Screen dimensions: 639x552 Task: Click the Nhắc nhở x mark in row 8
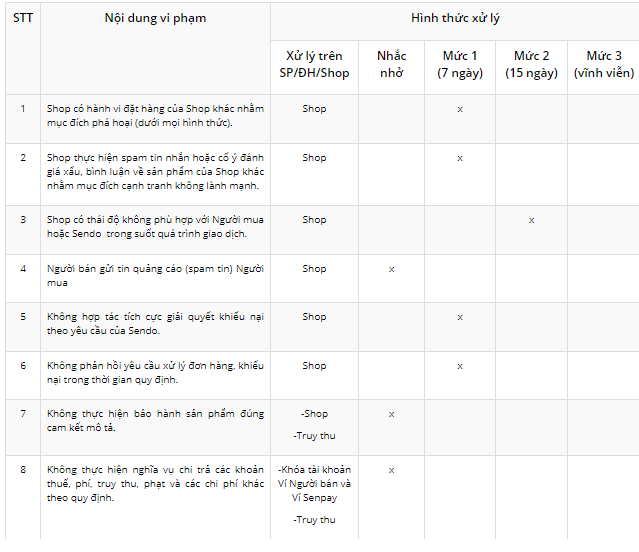coord(391,470)
